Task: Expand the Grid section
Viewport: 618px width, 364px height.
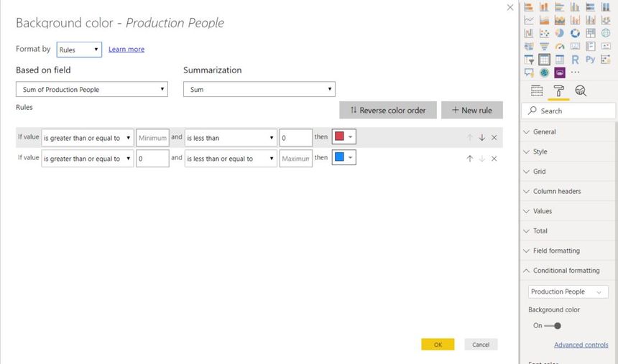Action: click(568, 172)
